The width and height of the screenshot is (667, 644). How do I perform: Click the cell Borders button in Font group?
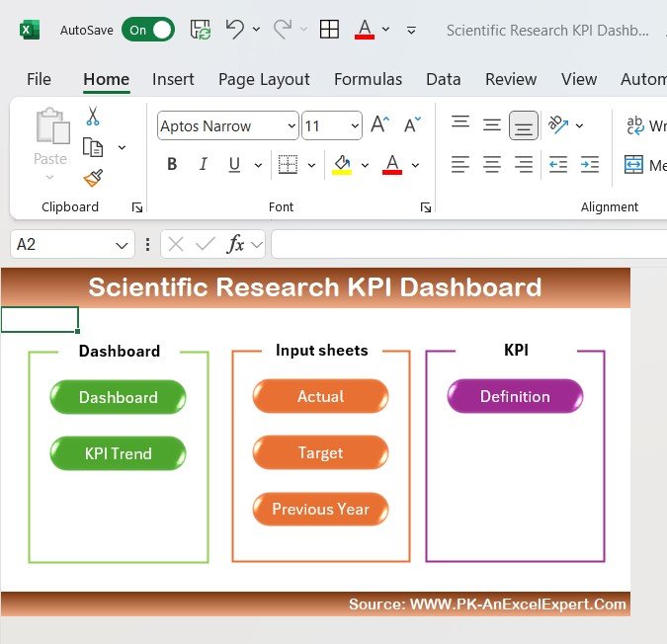[x=288, y=164]
